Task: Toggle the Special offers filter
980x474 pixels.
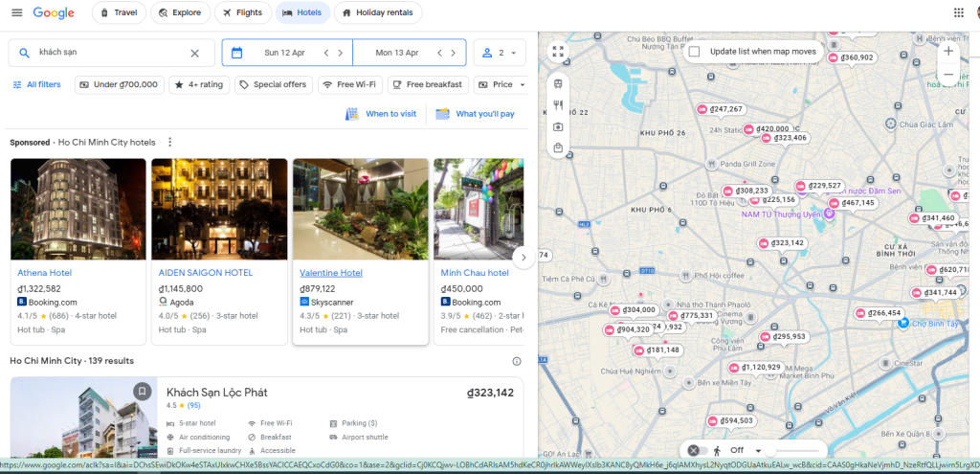Action: pyautogui.click(x=273, y=85)
